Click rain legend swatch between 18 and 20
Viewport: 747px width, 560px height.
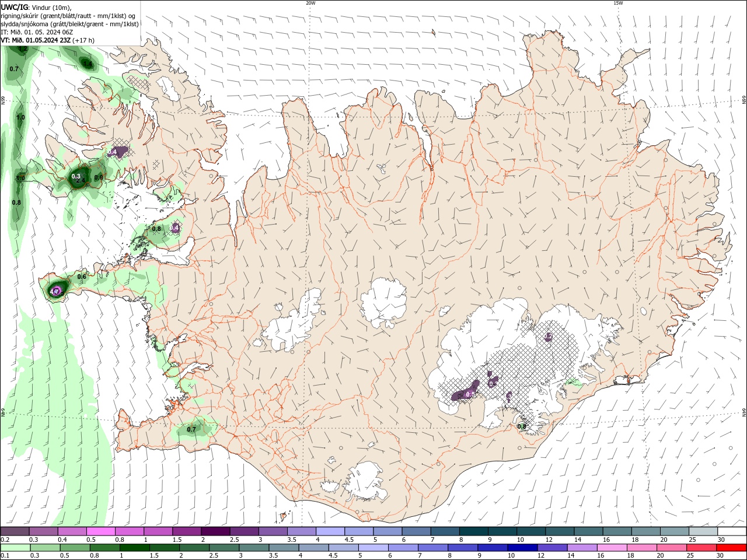(643, 548)
